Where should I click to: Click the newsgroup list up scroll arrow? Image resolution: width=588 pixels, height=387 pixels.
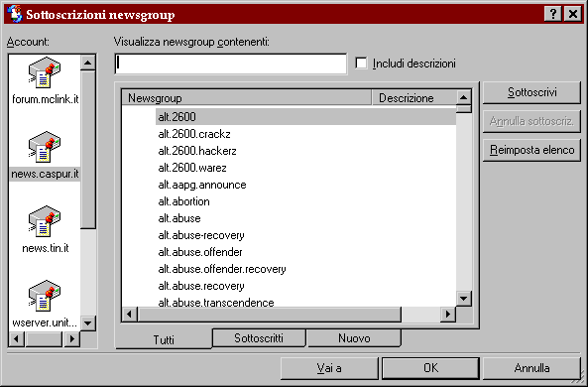pyautogui.click(x=464, y=97)
